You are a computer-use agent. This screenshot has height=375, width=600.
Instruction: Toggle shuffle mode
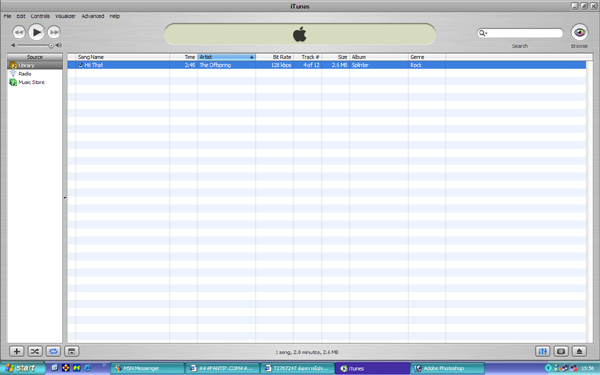pyautogui.click(x=35, y=351)
